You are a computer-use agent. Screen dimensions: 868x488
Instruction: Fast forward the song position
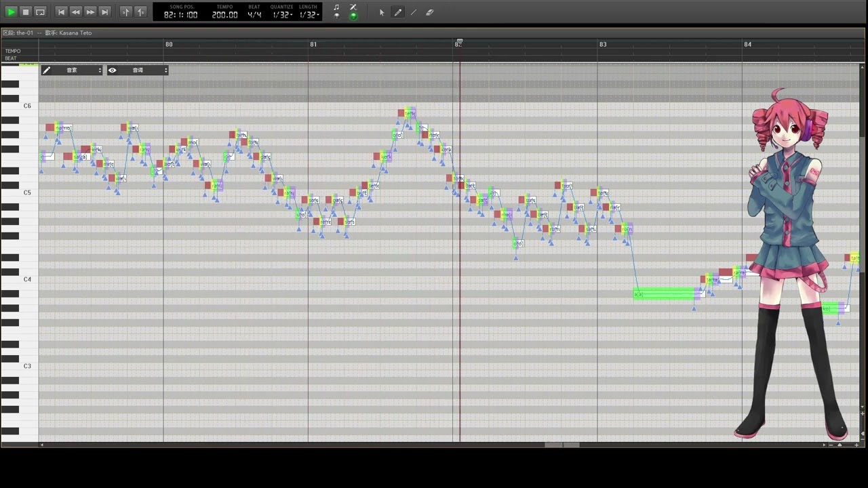(90, 12)
